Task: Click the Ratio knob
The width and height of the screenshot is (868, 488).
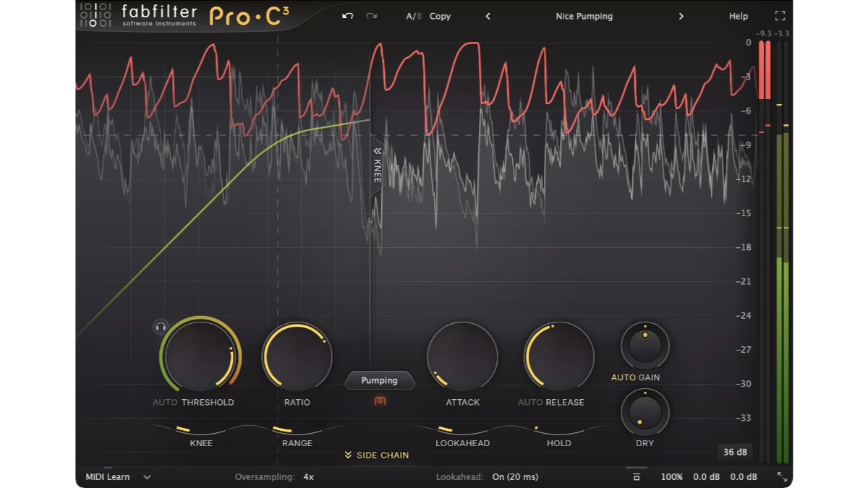Action: [x=297, y=356]
